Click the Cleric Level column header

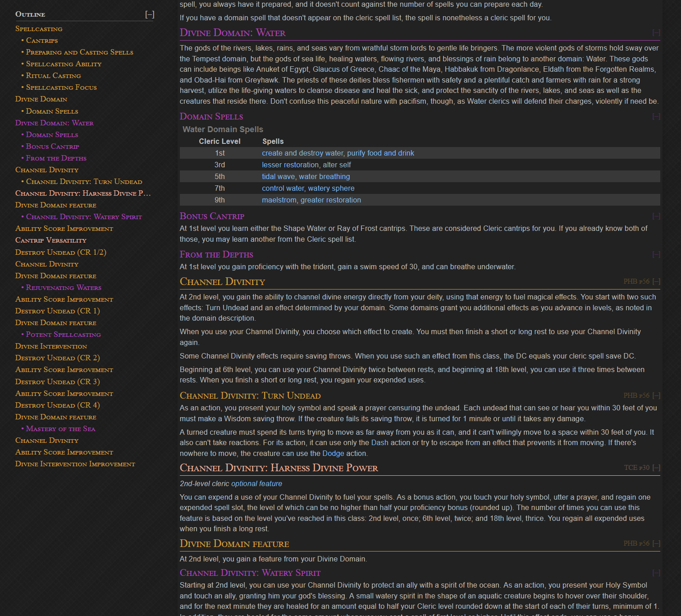tap(219, 141)
